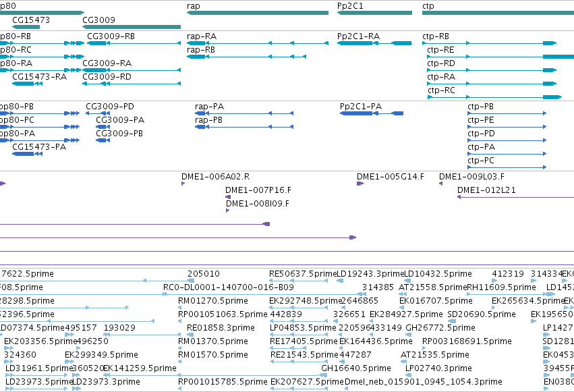574x392 pixels.
Task: Select protein ctp-PE label
Action: (481, 120)
